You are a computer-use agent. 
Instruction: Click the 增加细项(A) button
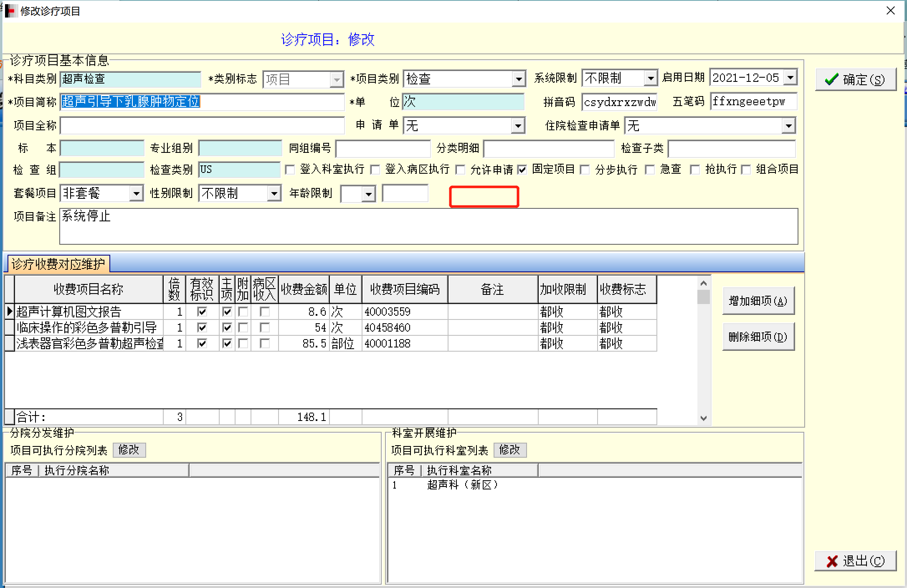[x=758, y=301]
